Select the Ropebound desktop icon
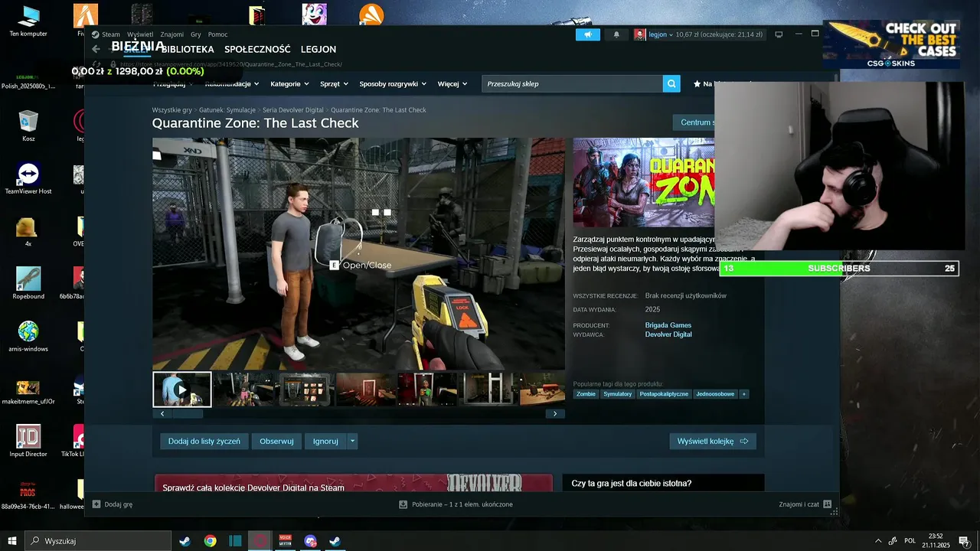The height and width of the screenshot is (551, 980). pos(28,283)
